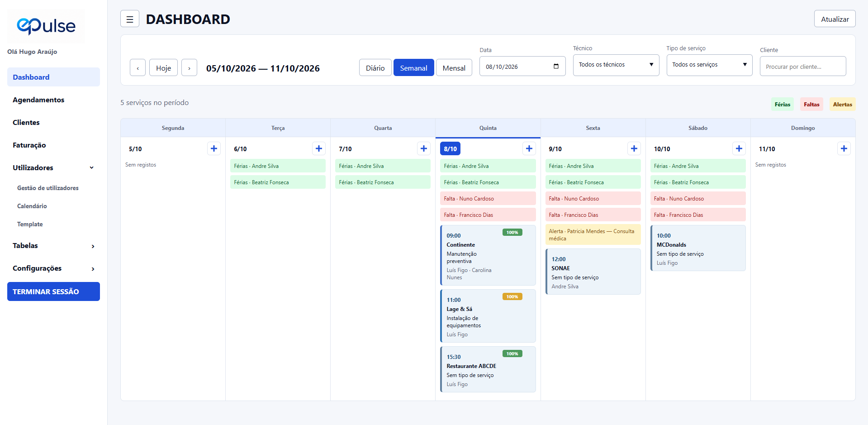Open the 15:30 Restaurante ABCDE service card

(488, 369)
